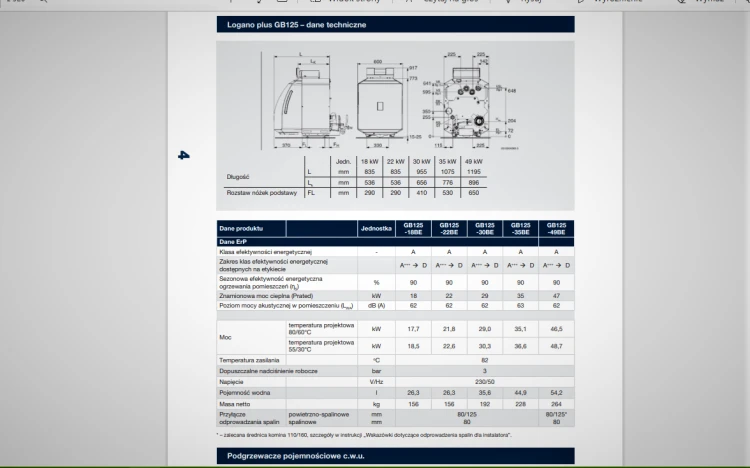This screenshot has width=750, height=468.
Task: Click power value 36,6
Action: click(520, 346)
